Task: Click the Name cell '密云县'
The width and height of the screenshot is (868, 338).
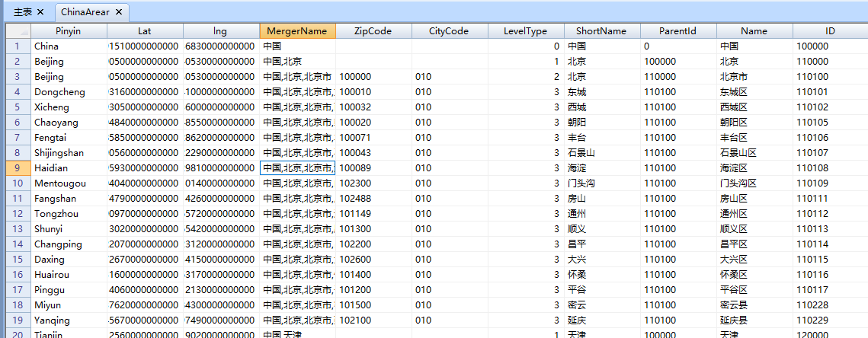Action: pos(754,305)
